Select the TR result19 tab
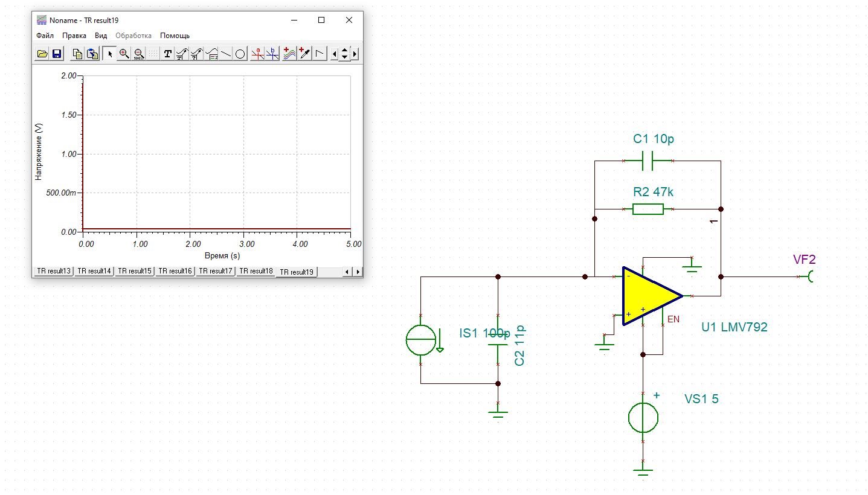This screenshot has height=495, width=868. point(297,272)
